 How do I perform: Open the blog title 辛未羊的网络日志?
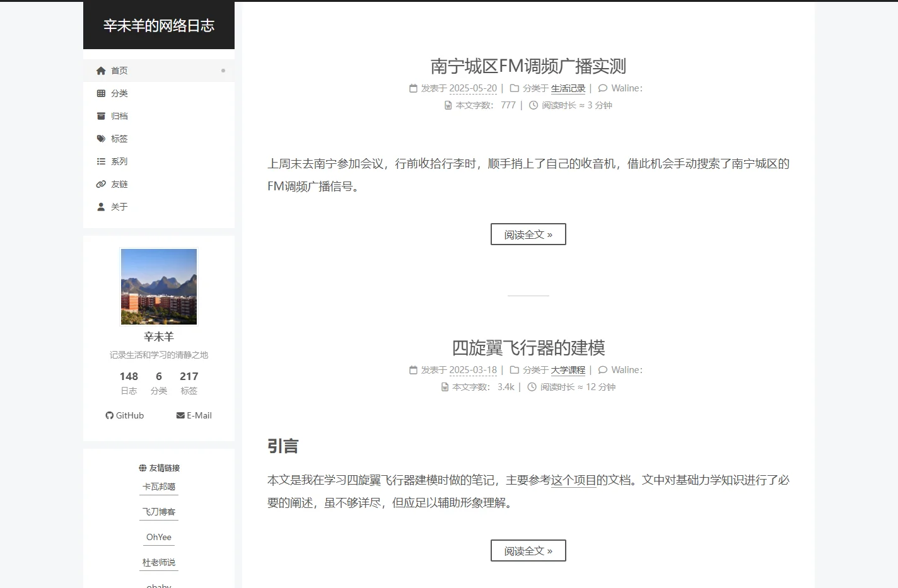159,26
